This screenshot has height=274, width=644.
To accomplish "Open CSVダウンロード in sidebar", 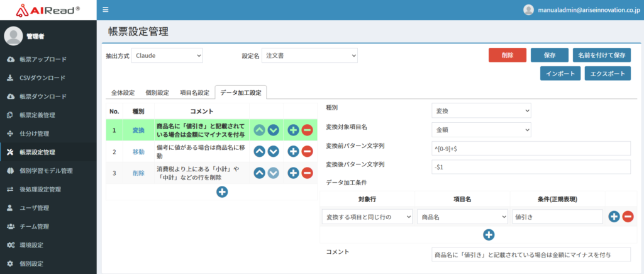I will (x=48, y=77).
